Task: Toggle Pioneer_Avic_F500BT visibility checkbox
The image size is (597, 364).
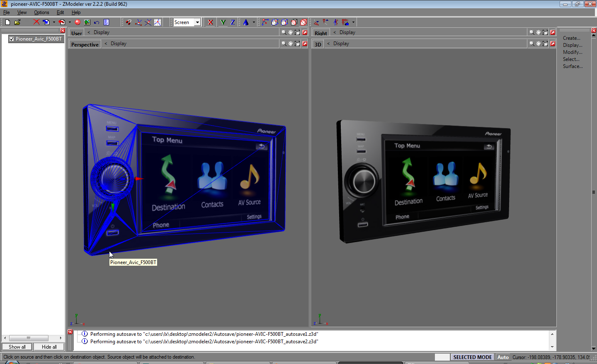Action: point(12,39)
